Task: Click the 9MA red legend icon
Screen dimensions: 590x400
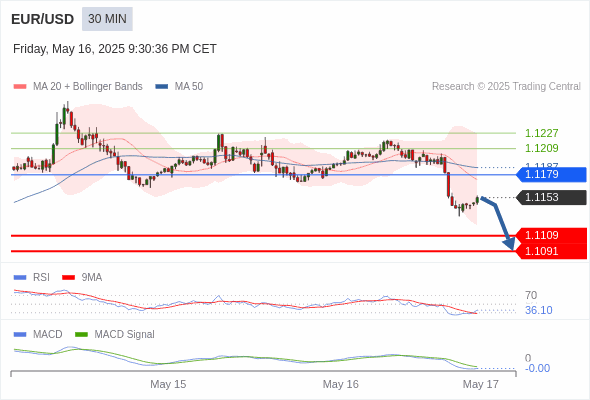Action: [x=68, y=278]
